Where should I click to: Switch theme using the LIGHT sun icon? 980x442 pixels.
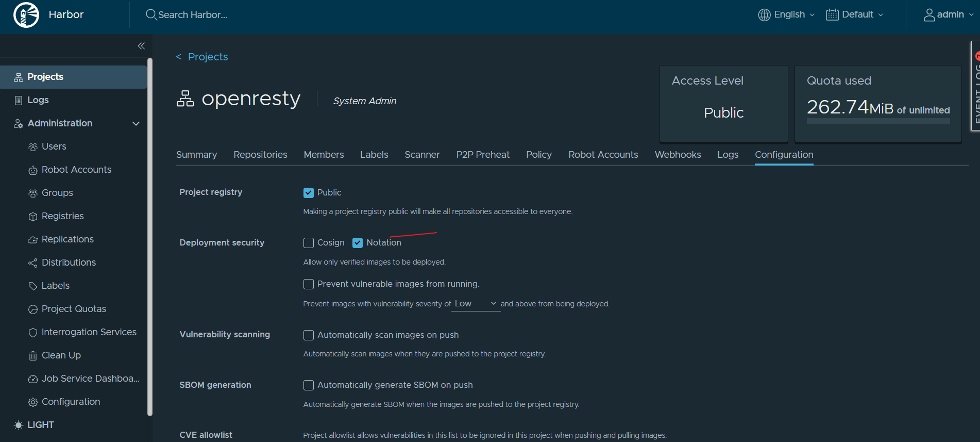(x=19, y=425)
